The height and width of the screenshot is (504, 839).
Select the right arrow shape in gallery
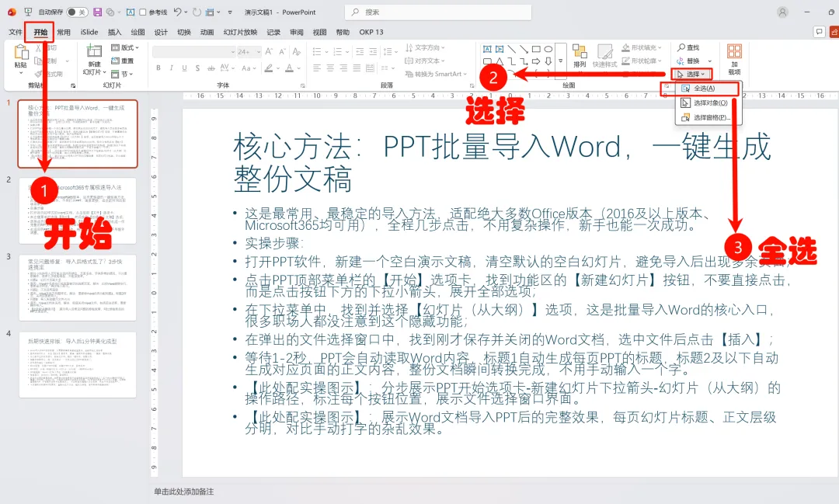(536, 61)
